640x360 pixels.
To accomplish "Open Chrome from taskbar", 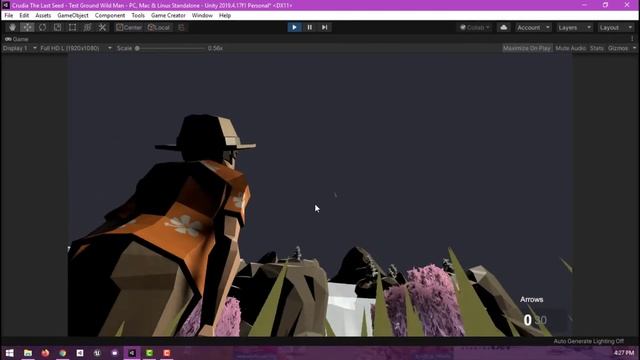I will coord(62,353).
